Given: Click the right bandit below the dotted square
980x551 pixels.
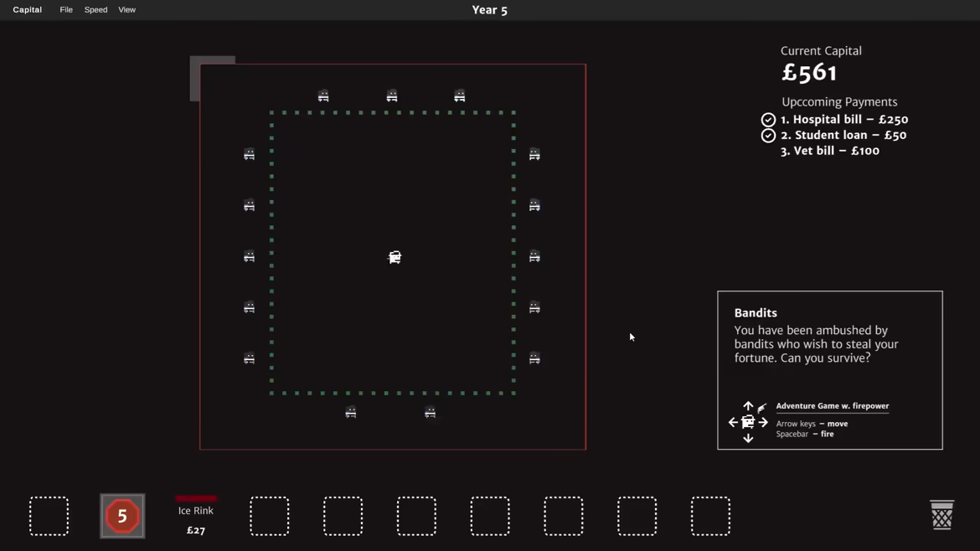Looking at the screenshot, I should click(x=430, y=412).
